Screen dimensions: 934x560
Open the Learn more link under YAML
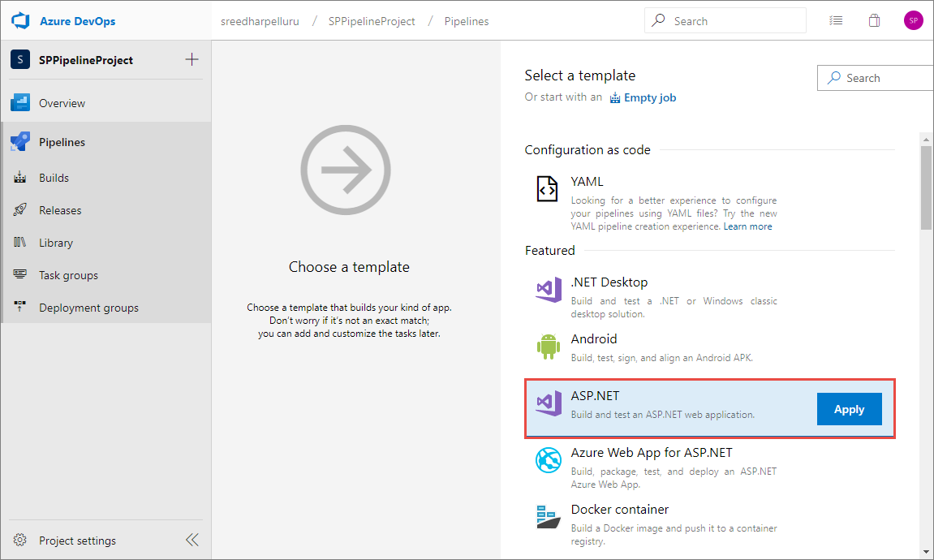(x=747, y=226)
